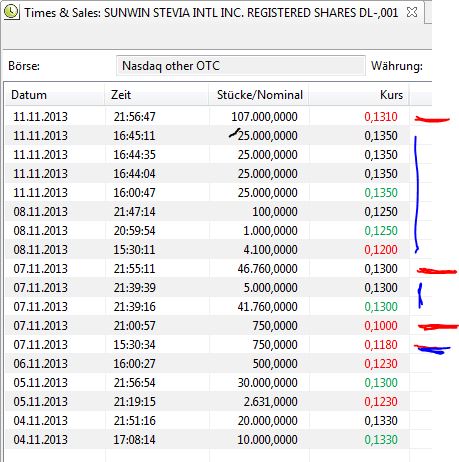Viewport: 459px width, 462px height.
Task: Click the red price 0,1180
Action: (381, 345)
